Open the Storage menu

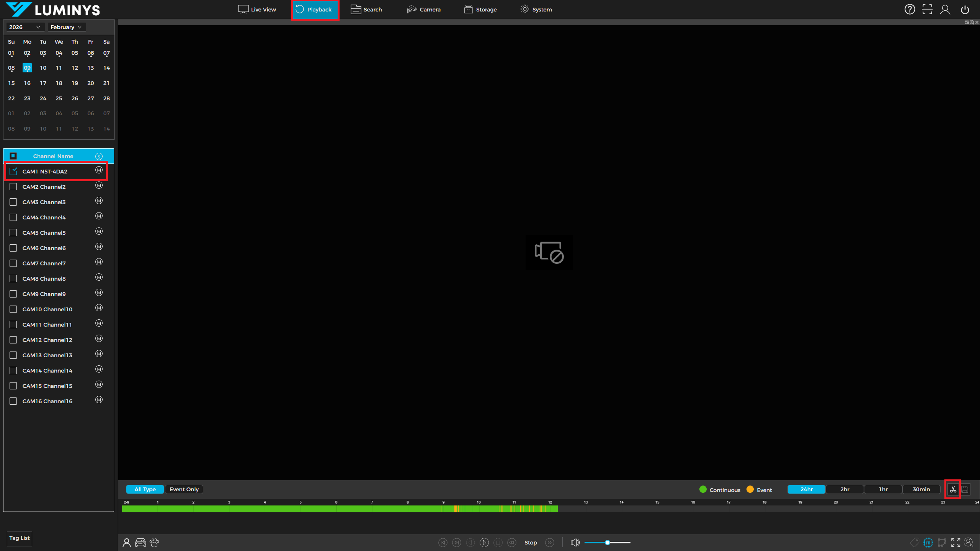[480, 10]
